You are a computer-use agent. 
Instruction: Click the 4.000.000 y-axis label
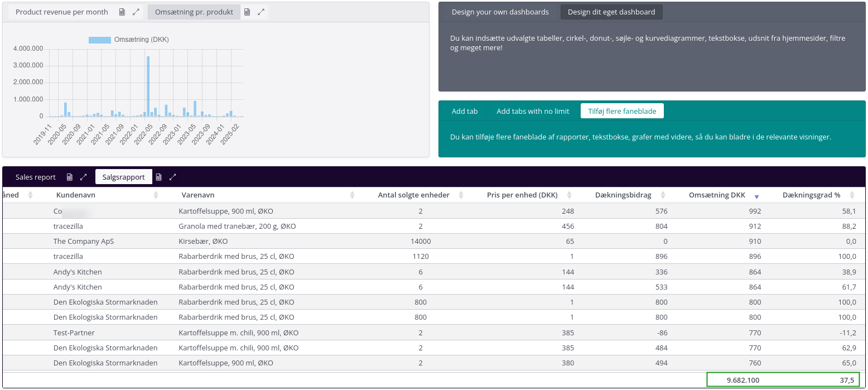coord(28,49)
